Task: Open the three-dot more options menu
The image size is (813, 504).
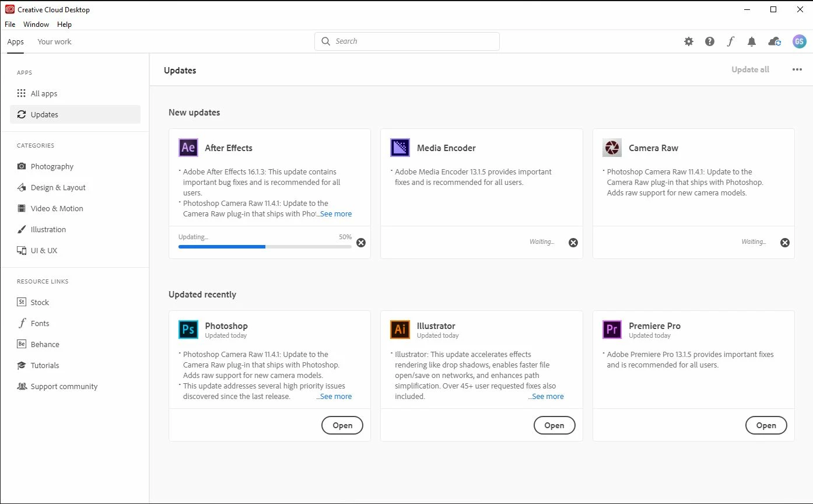Action: (797, 69)
